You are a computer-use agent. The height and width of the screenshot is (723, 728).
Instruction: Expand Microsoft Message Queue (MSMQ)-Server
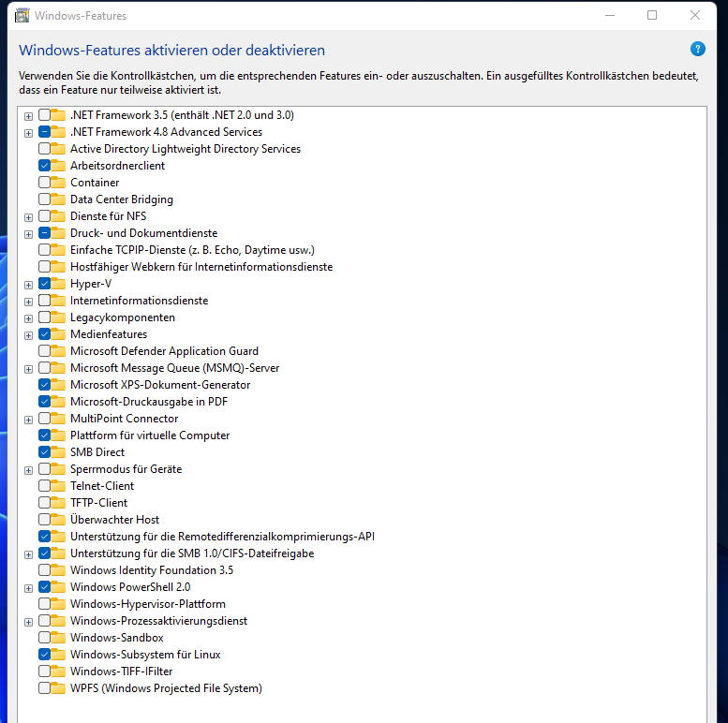[28, 369]
